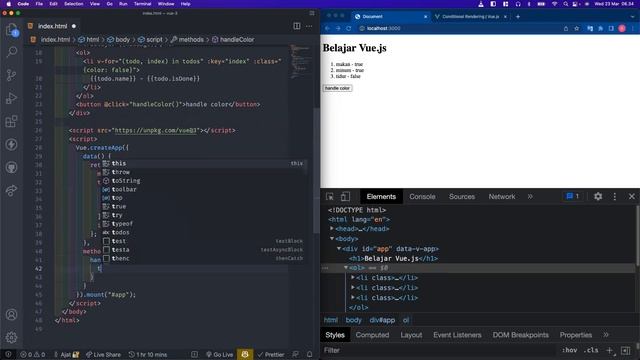The width and height of the screenshot is (640, 360).
Task: Click Prettier in status bar
Action: point(271,355)
